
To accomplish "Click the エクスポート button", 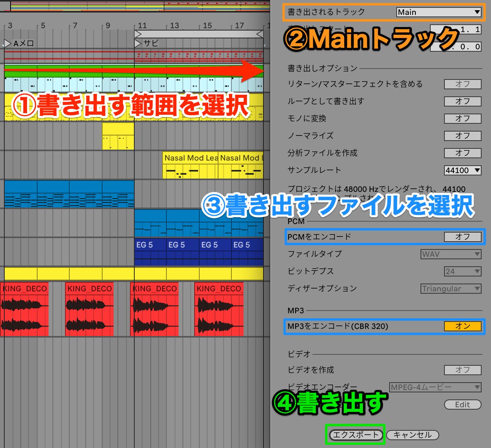I will click(x=356, y=435).
